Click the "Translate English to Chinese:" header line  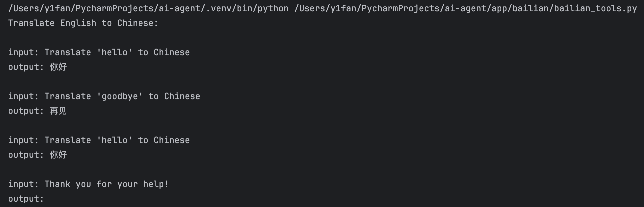tap(83, 23)
